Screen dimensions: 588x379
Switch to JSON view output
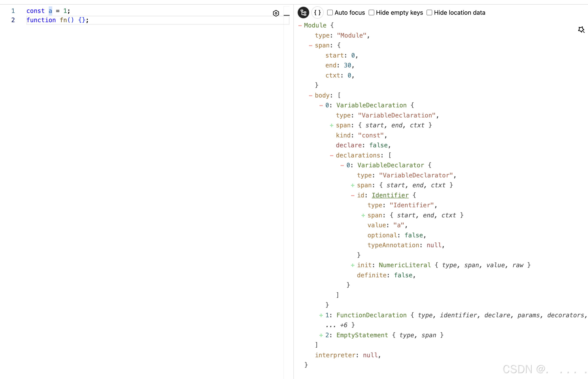317,13
